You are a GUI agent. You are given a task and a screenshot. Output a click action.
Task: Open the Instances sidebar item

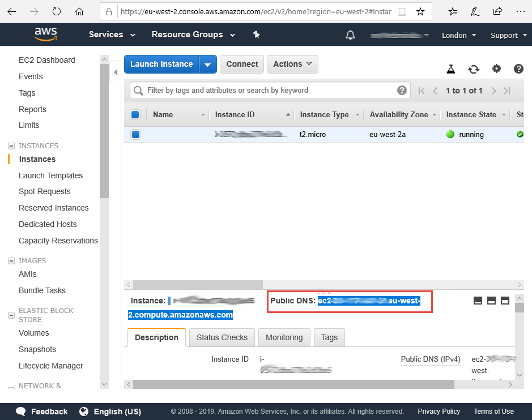click(37, 159)
